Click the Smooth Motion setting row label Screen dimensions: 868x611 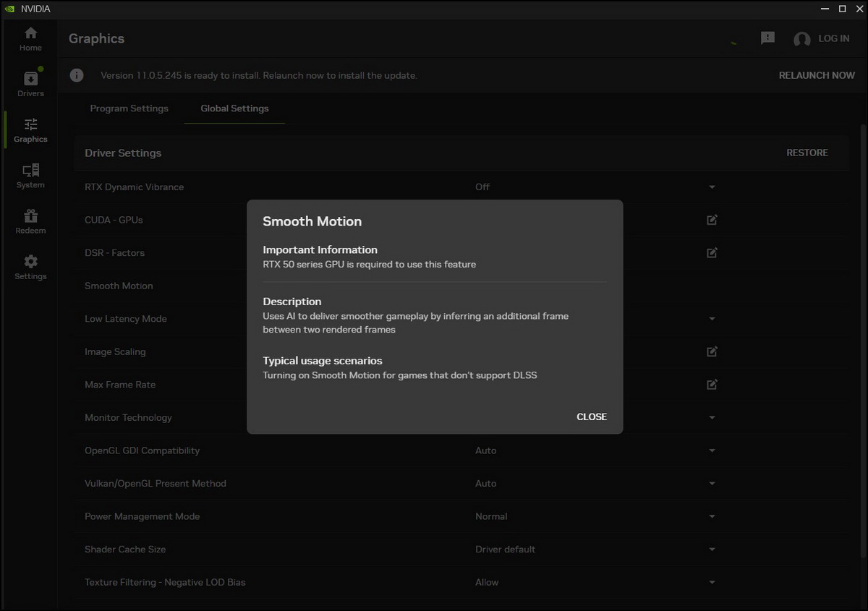coord(119,286)
